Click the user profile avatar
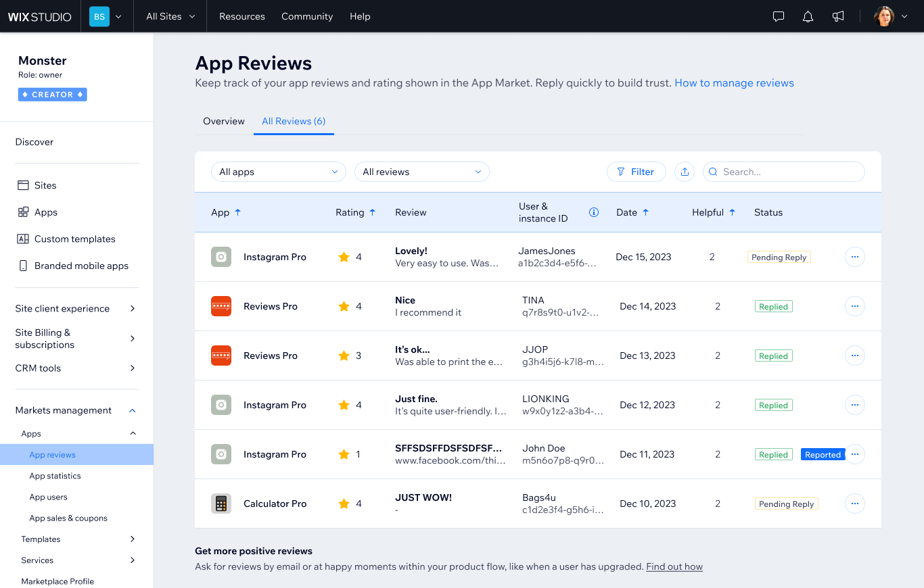The image size is (924, 588). 884,16
